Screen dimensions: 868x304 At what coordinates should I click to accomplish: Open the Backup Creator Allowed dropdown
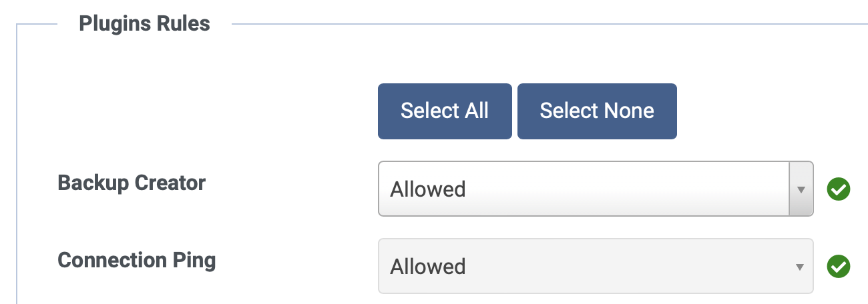click(x=596, y=189)
